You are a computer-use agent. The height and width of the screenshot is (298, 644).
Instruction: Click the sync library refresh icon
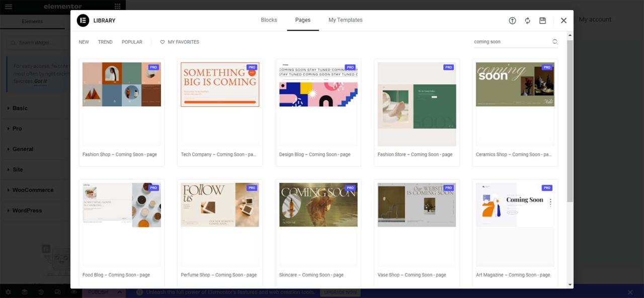(x=527, y=21)
